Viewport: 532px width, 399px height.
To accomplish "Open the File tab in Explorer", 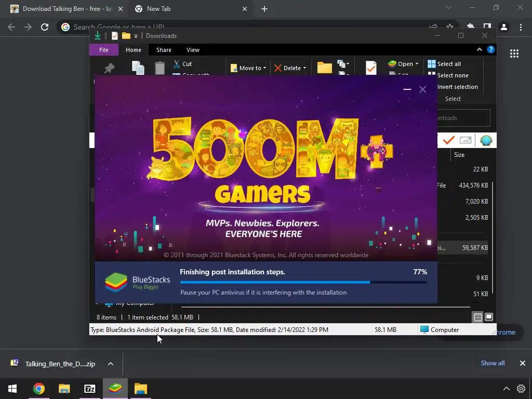I will 104,50.
